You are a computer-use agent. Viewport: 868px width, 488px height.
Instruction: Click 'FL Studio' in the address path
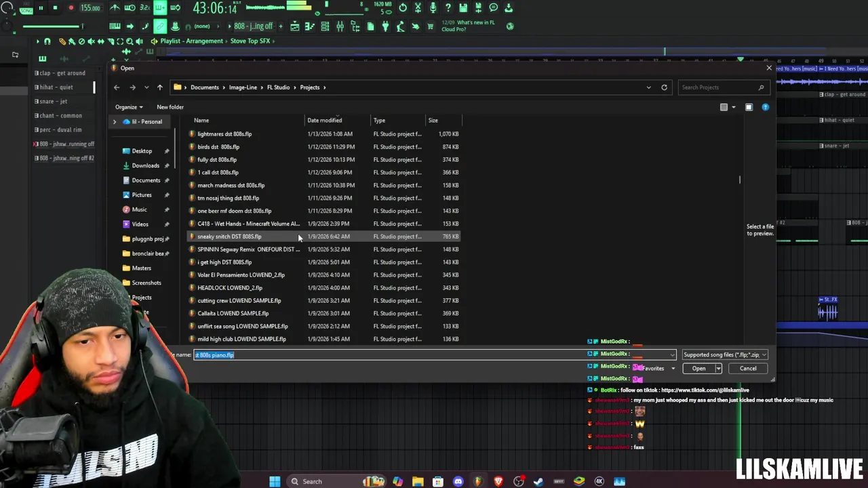[x=278, y=87]
